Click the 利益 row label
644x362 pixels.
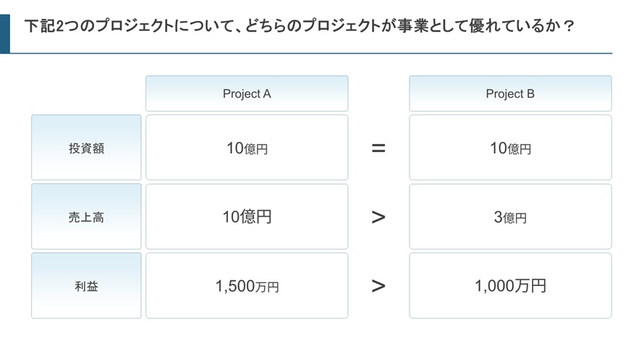86,286
